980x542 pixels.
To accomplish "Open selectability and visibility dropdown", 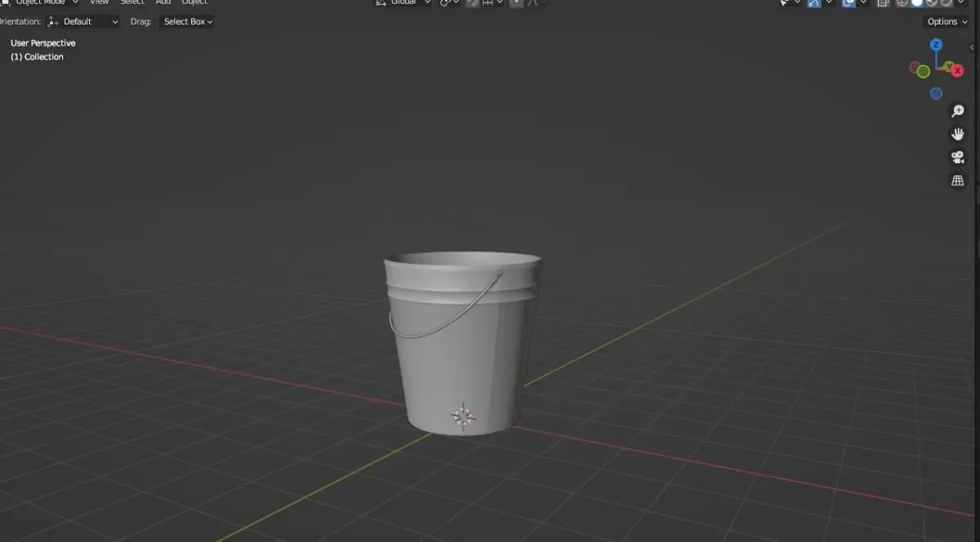I will click(789, 2).
